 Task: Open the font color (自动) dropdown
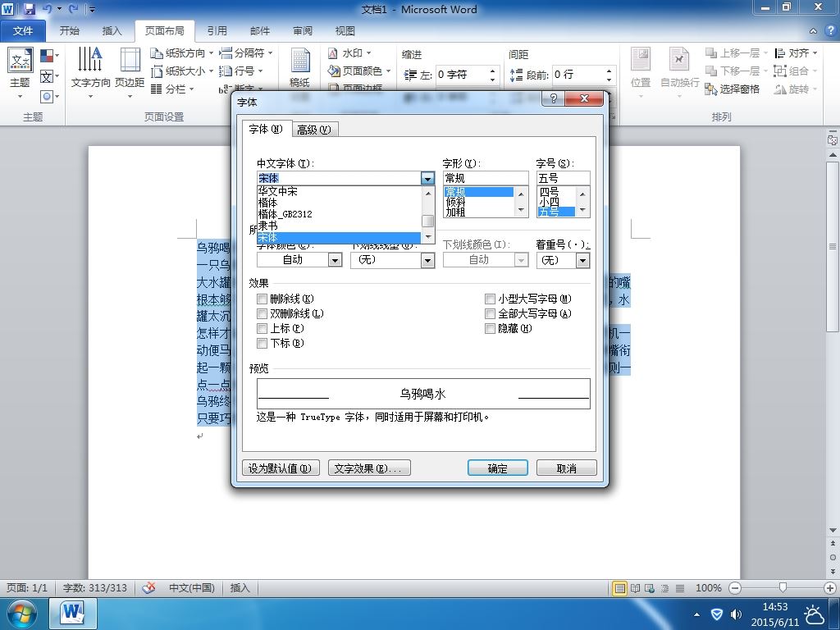(335, 260)
